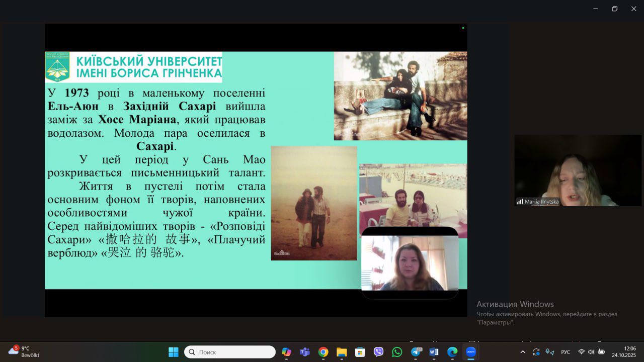Image resolution: width=644 pixels, height=362 pixels.
Task: Open the clock and date panel
Action: (x=624, y=351)
